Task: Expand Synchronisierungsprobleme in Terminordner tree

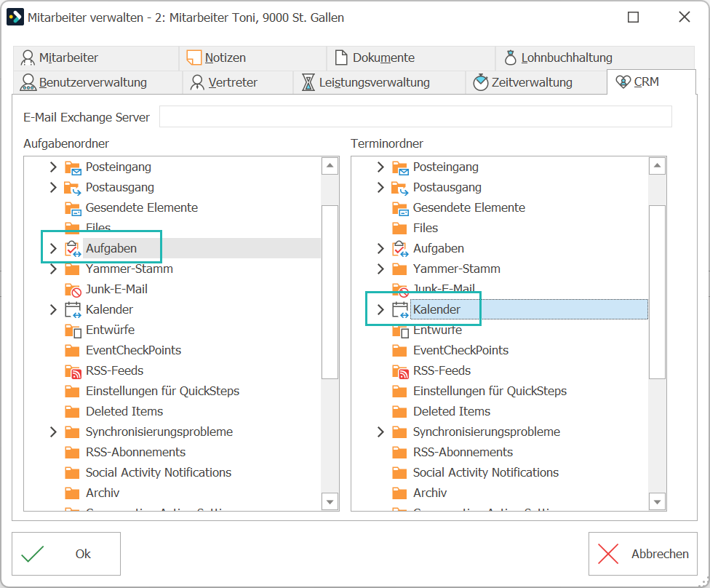Action: (380, 432)
